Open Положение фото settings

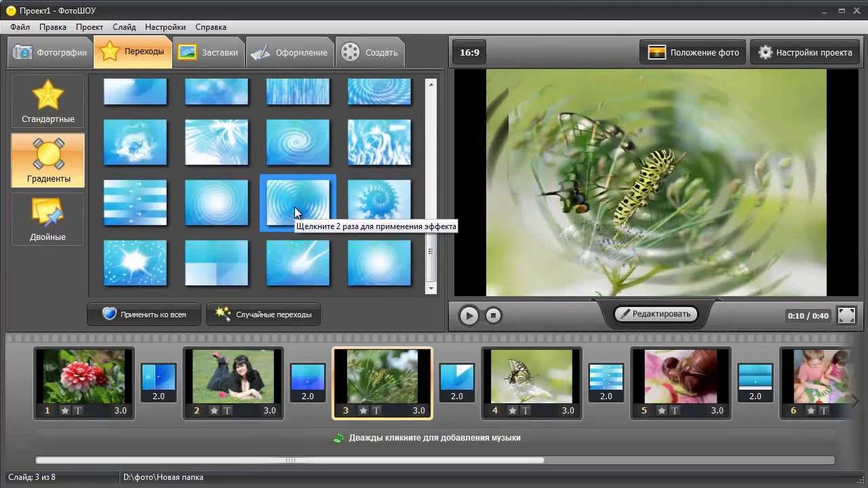pos(693,52)
